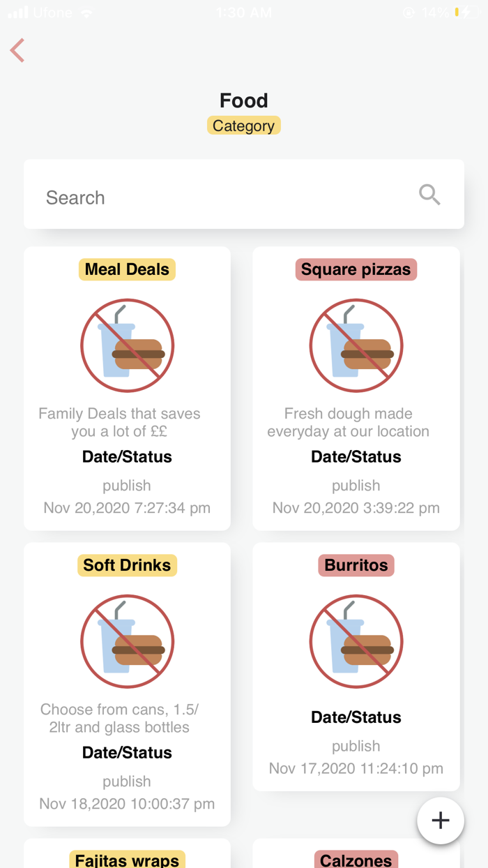This screenshot has height=868, width=488.
Task: Tap the publish status on Burritos
Action: coord(356,746)
